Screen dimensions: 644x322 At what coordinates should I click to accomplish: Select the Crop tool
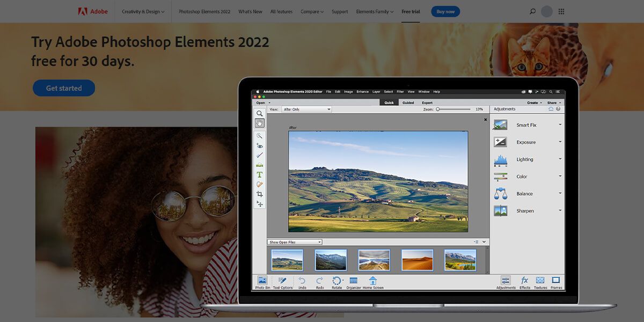259,194
